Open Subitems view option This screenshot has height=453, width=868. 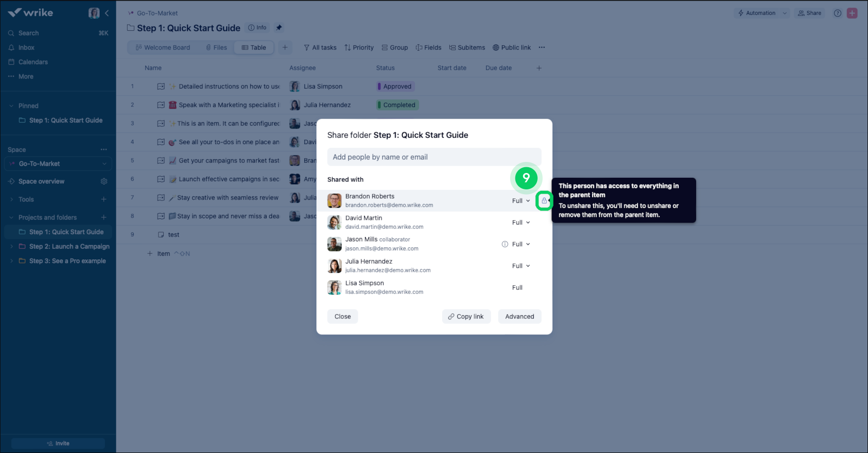pyautogui.click(x=467, y=47)
